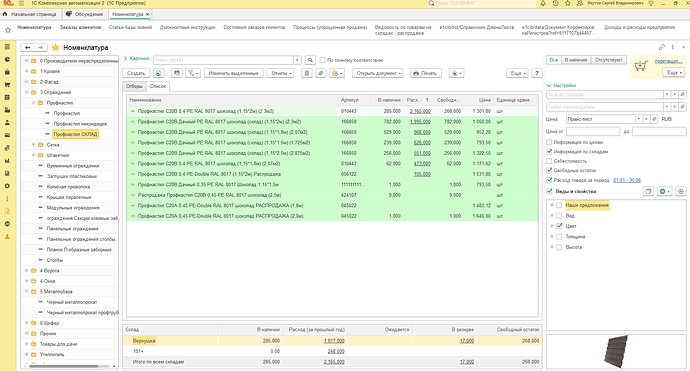
Task: Open the shopping cart section in left sidebar
Action: [7, 84]
